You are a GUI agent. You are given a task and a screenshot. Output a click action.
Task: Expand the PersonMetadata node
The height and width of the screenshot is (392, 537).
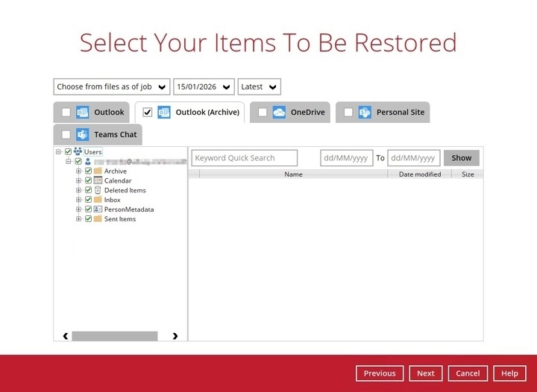[79, 209]
